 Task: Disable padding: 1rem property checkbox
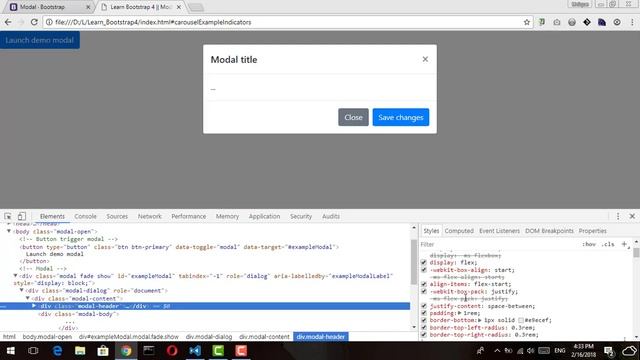pos(424,313)
